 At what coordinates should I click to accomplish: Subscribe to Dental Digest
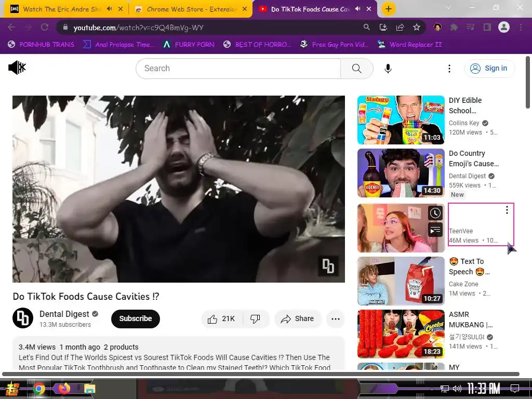pos(136,318)
